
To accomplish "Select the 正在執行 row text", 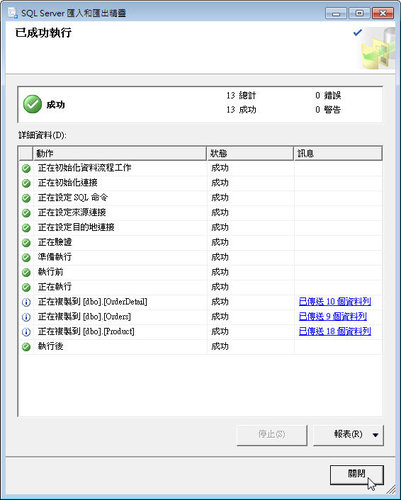I will click(55, 287).
